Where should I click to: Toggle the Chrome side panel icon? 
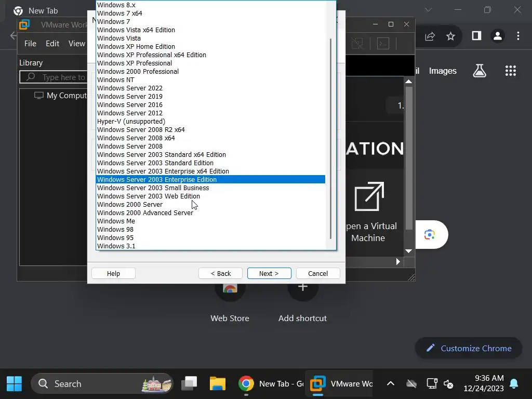click(x=477, y=36)
